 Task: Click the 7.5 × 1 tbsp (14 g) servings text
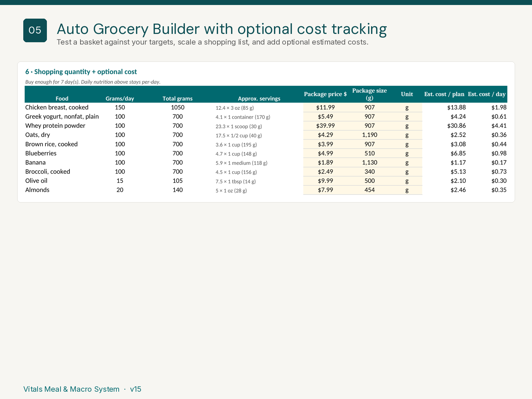coord(236,182)
